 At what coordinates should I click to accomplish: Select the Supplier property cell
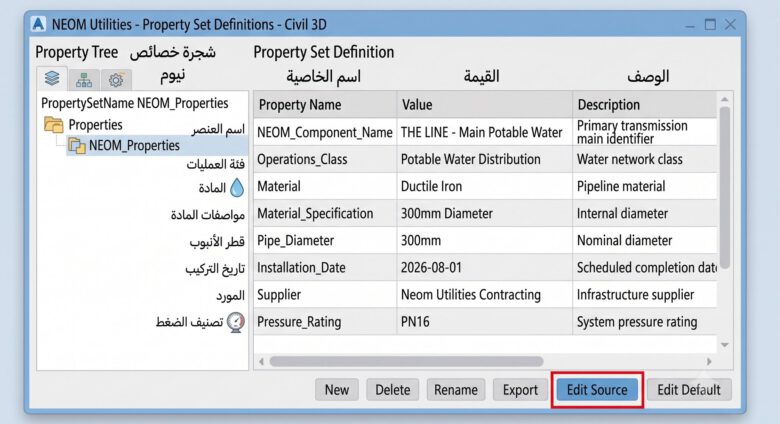tap(325, 295)
